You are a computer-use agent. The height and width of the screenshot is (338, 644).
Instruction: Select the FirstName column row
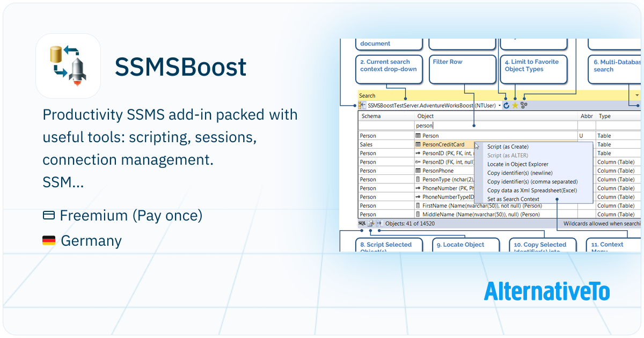click(500, 205)
